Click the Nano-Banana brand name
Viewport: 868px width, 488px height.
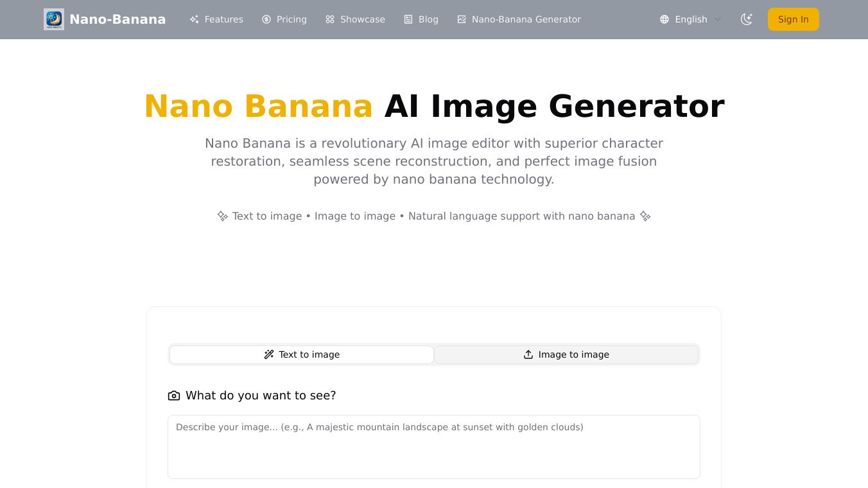pos(117,19)
